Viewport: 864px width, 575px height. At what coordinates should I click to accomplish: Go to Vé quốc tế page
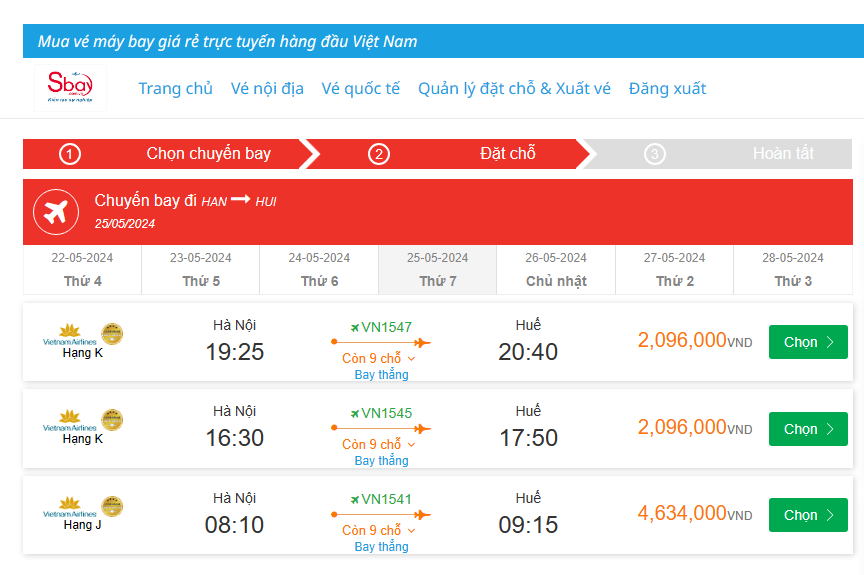tap(360, 88)
